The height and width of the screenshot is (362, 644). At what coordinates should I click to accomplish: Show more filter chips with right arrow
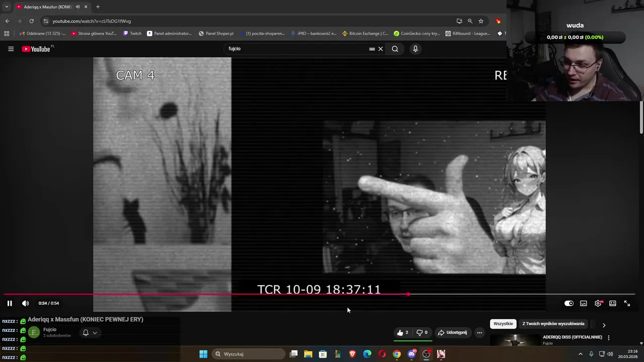point(604,325)
